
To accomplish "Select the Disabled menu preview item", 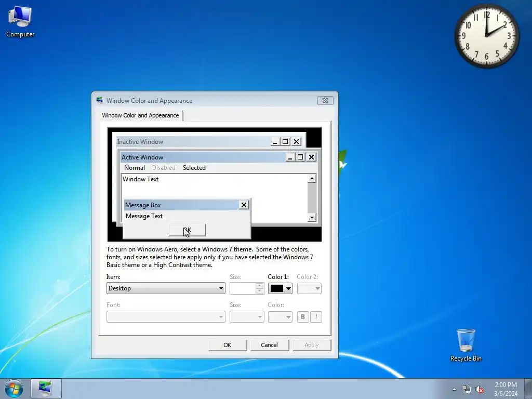I will coord(164,168).
